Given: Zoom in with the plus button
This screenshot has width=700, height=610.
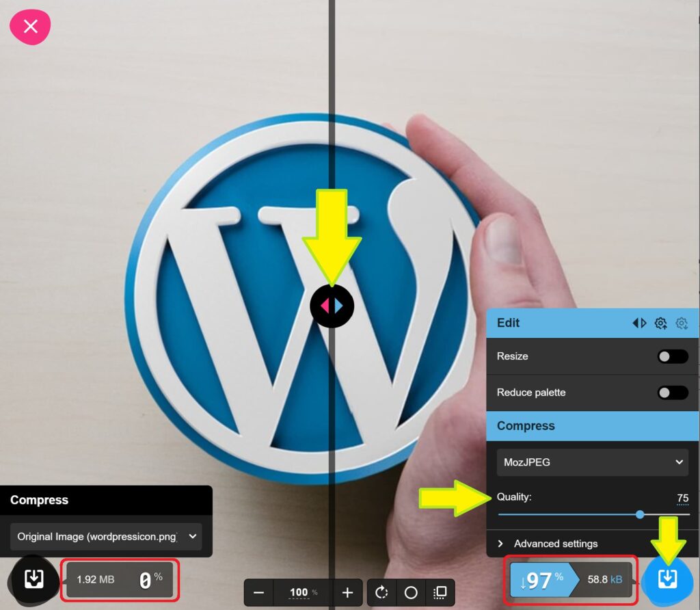Looking at the screenshot, I should 347,593.
